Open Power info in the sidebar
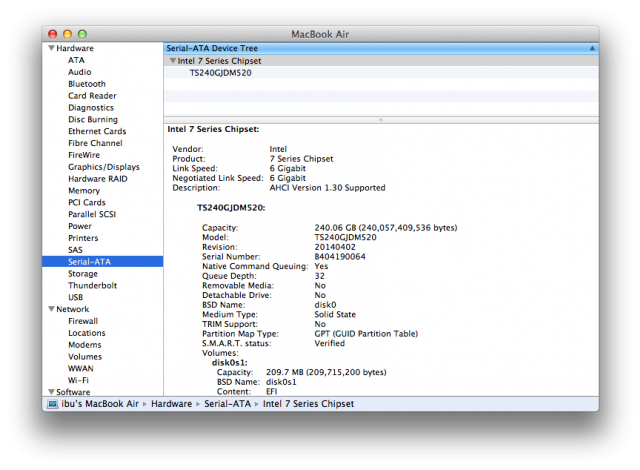 pos(80,226)
